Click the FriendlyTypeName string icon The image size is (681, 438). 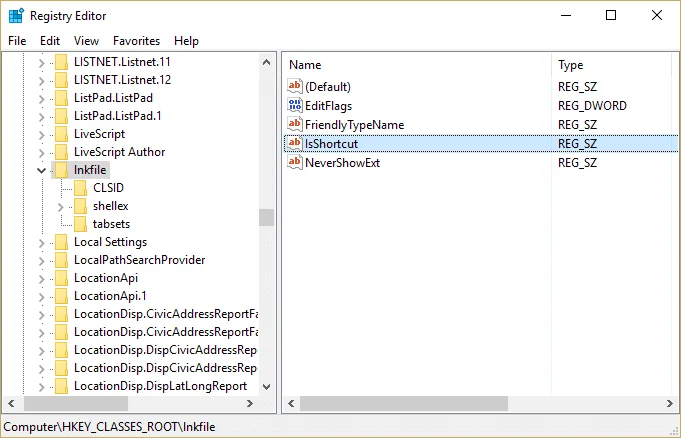(x=294, y=124)
